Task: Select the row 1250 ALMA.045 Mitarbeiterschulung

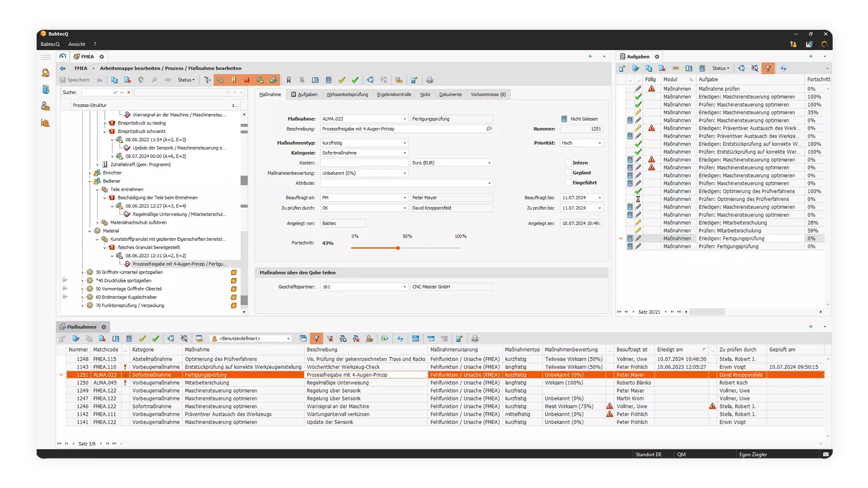Action: pyautogui.click(x=445, y=383)
